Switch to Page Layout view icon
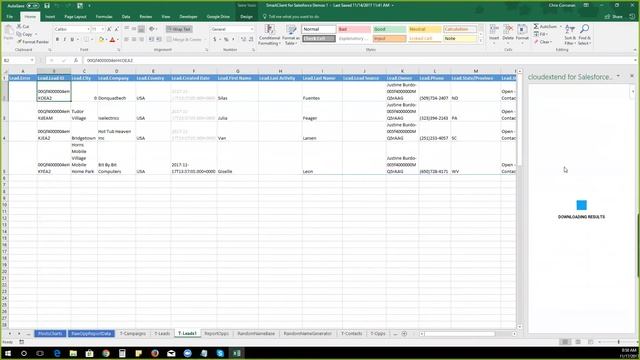Image resolution: width=640 pixels, height=360 pixels. (x=578, y=342)
